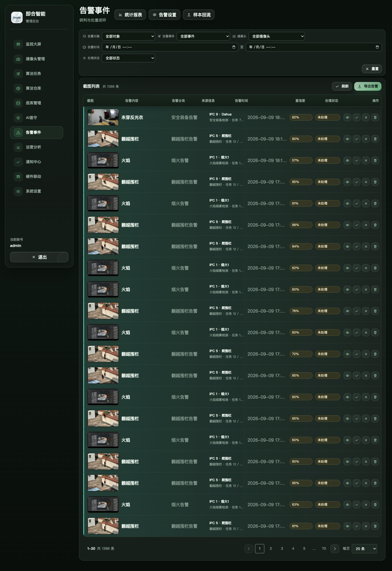
Task: Open the 摄像头 dropdown showing 全部摄像头
Action: point(277,36)
